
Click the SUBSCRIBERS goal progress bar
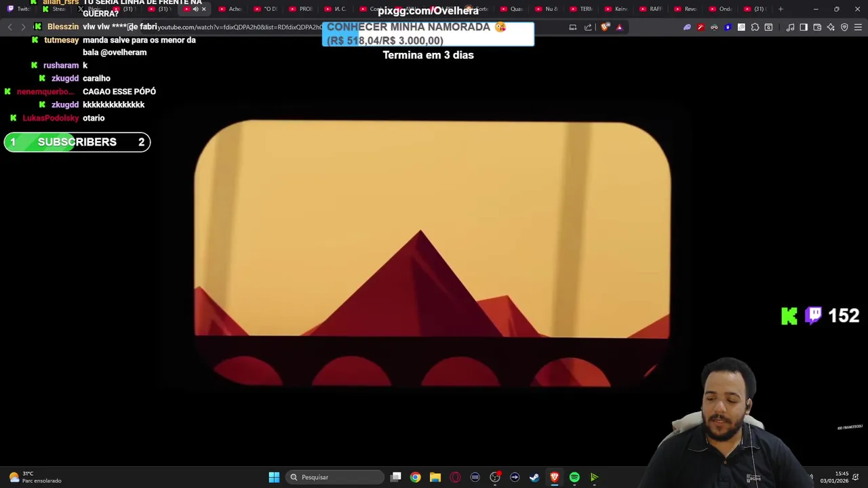pyautogui.click(x=77, y=142)
